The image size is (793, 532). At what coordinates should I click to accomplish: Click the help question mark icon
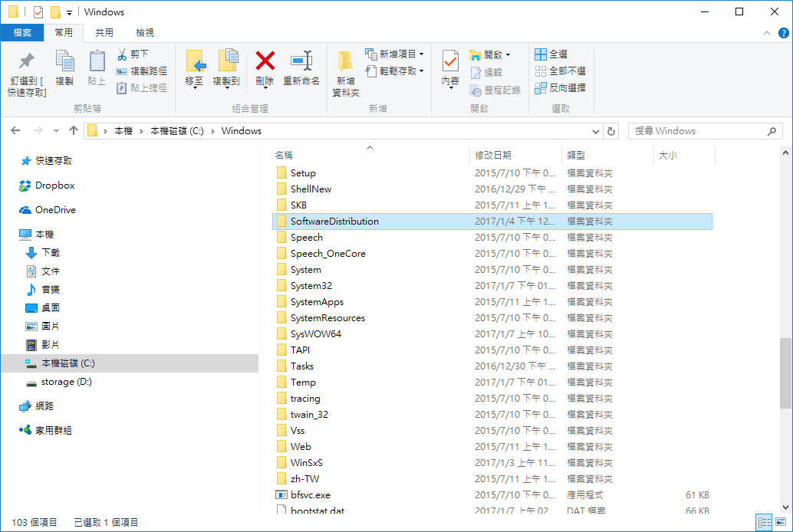pyautogui.click(x=783, y=33)
